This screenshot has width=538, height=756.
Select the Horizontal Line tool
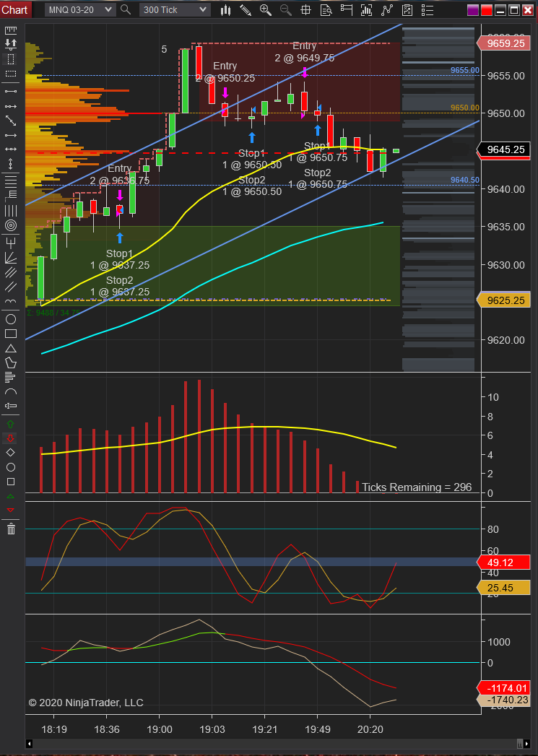pos(11,149)
